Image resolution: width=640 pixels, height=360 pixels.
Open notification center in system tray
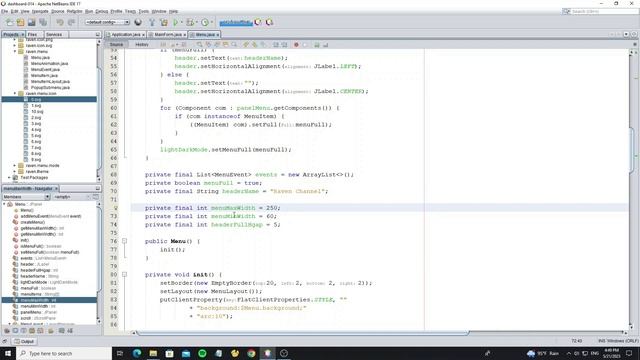pyautogui.click(x=629, y=353)
